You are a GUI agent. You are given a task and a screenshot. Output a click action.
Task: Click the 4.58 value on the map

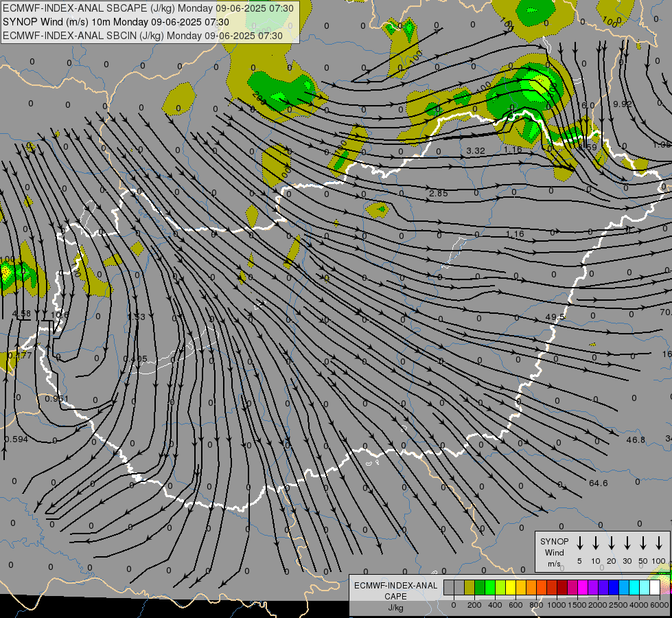click(21, 314)
